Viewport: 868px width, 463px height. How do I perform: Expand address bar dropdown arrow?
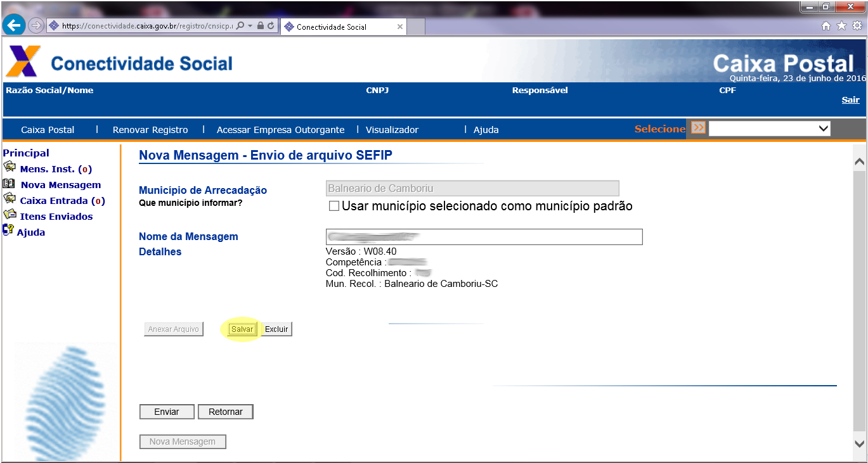coord(250,26)
